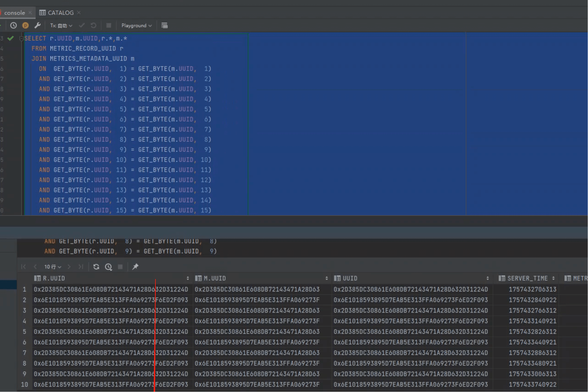This screenshot has height=392, width=588.
Task: Click the SERVER_TIME column table icon
Action: tap(502, 278)
